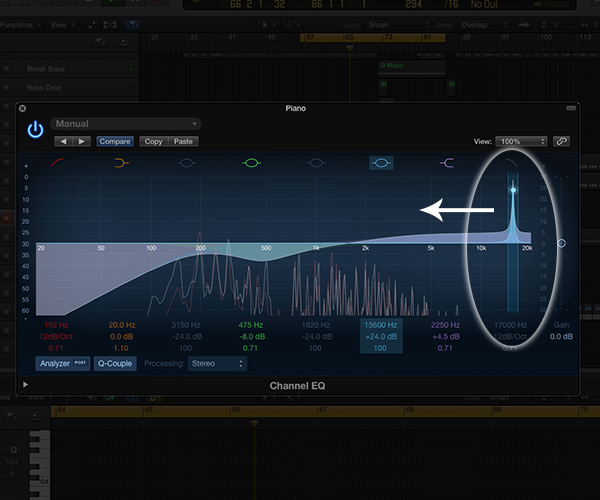Select the 17000 Hz frequency value
Viewport: 600px width, 500px height.
[x=510, y=325]
